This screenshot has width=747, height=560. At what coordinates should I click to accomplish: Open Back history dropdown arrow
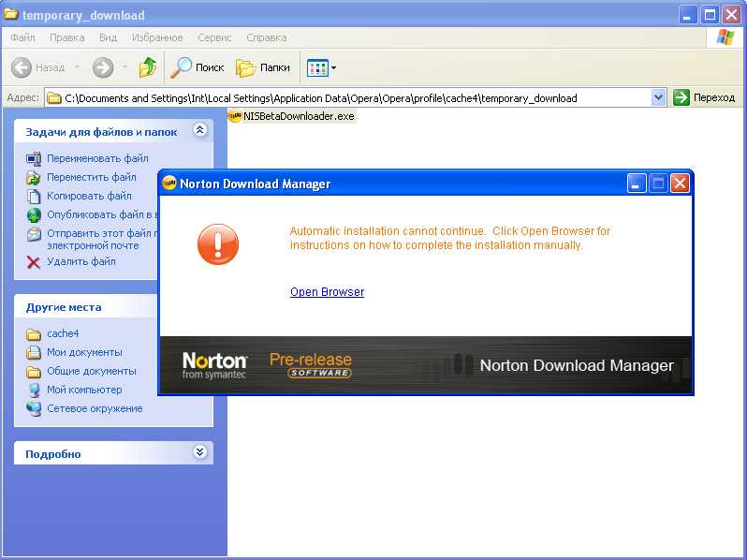(x=77, y=67)
